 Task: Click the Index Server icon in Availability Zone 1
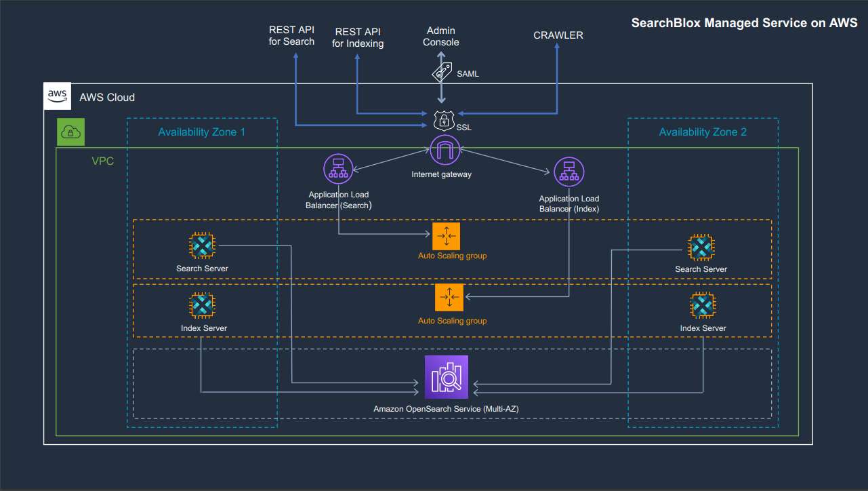pyautogui.click(x=203, y=306)
